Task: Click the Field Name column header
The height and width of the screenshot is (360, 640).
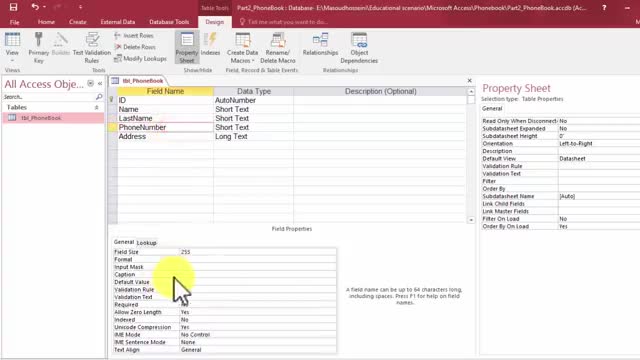Action: (165, 91)
